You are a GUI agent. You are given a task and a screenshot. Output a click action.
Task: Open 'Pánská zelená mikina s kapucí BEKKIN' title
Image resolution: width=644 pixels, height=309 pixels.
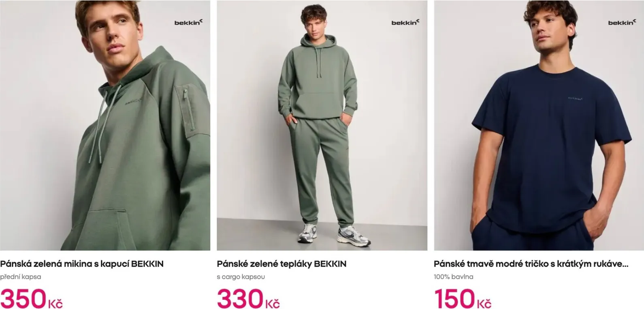click(82, 264)
